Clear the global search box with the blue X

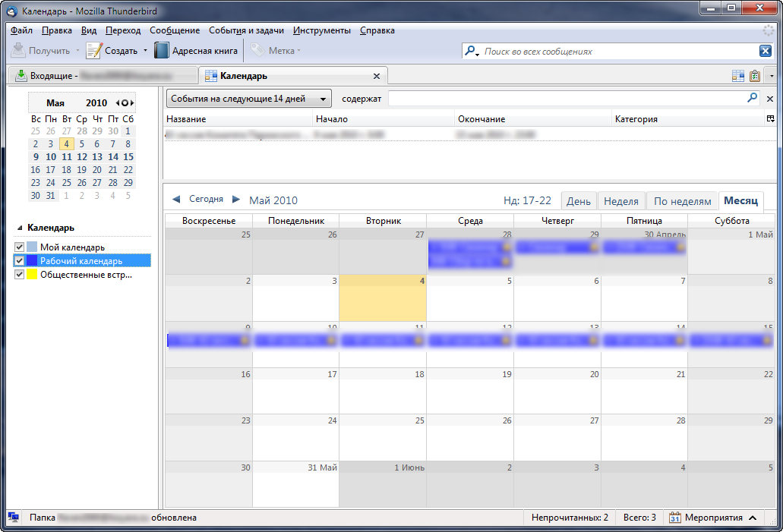(765, 51)
